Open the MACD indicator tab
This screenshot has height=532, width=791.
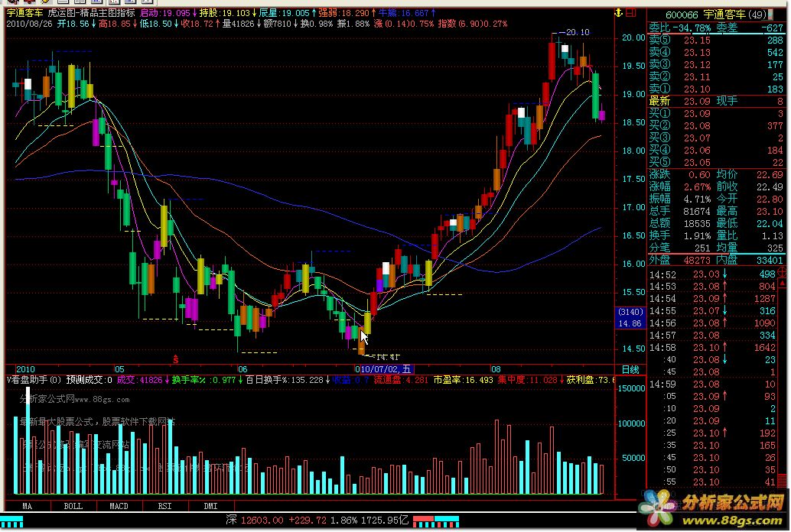tap(119, 506)
